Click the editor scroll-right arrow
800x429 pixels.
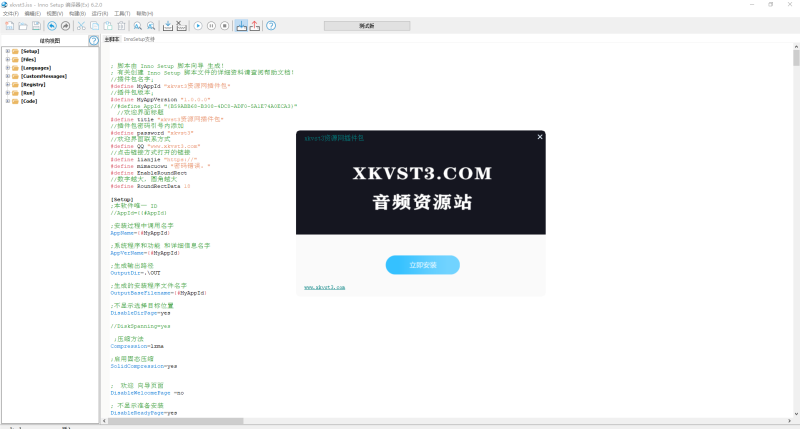(789, 421)
